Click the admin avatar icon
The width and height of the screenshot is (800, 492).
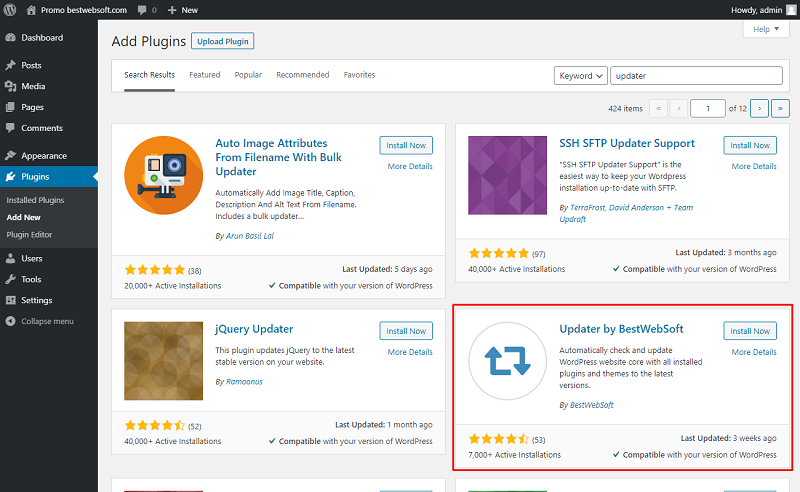pos(791,10)
